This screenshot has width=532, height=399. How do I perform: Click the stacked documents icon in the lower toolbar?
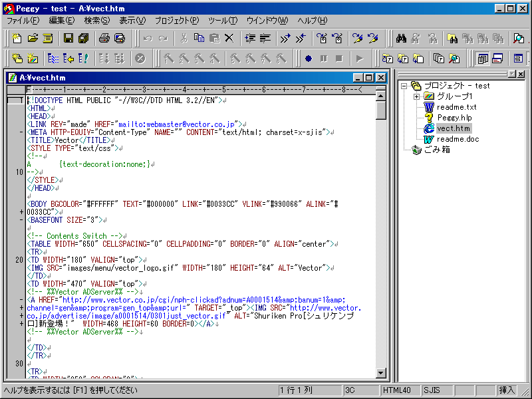[x=439, y=59]
